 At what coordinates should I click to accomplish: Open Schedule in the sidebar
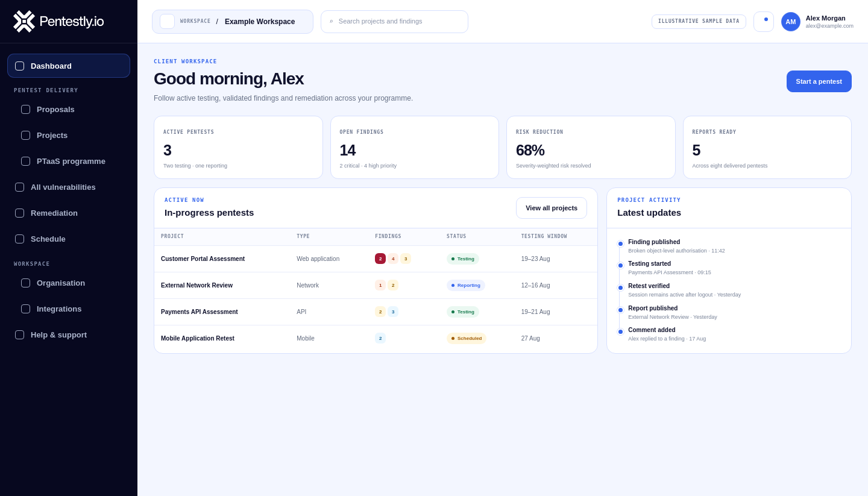[69, 239]
